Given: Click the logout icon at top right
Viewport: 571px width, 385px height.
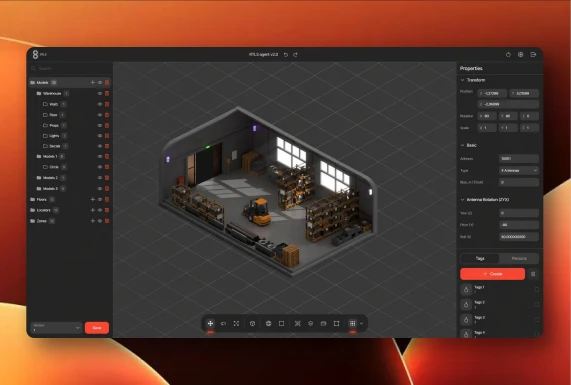Looking at the screenshot, I should tap(533, 55).
